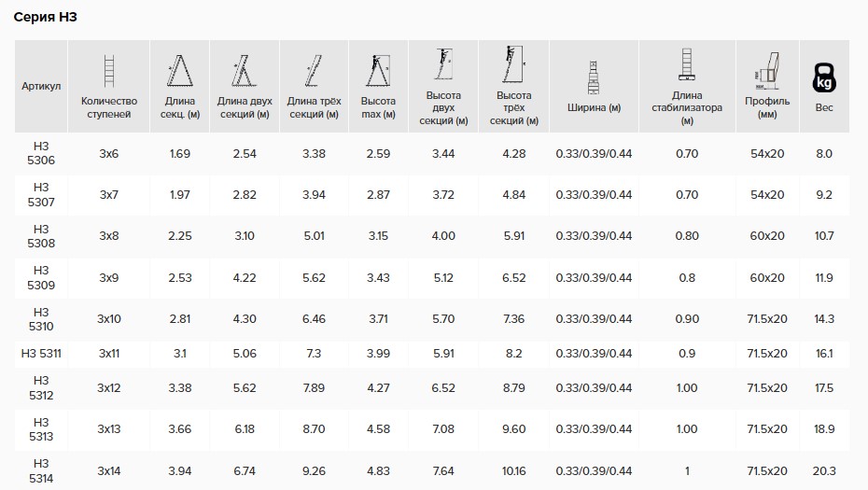The image size is (868, 490).
Task: Select article Н3 5312
Action: click(41, 387)
